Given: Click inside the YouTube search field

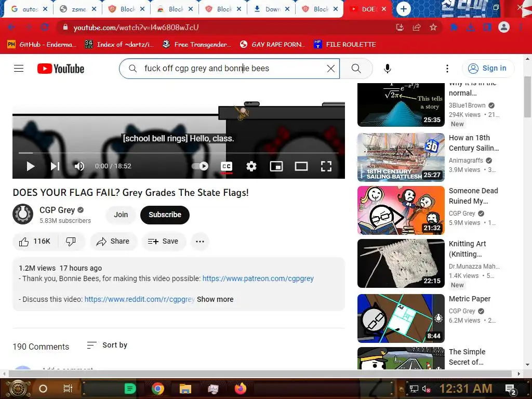Looking at the screenshot, I should 230,69.
